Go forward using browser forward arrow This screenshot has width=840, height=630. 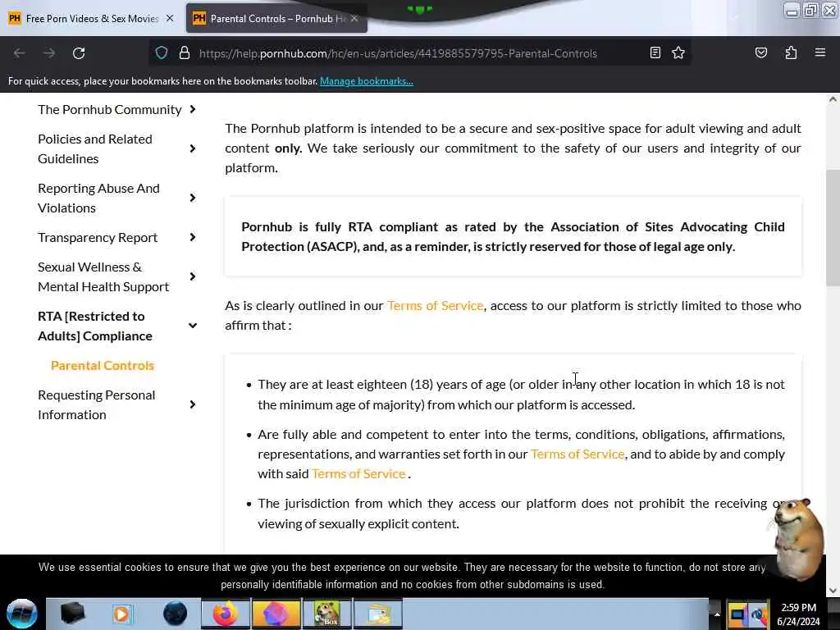point(49,53)
